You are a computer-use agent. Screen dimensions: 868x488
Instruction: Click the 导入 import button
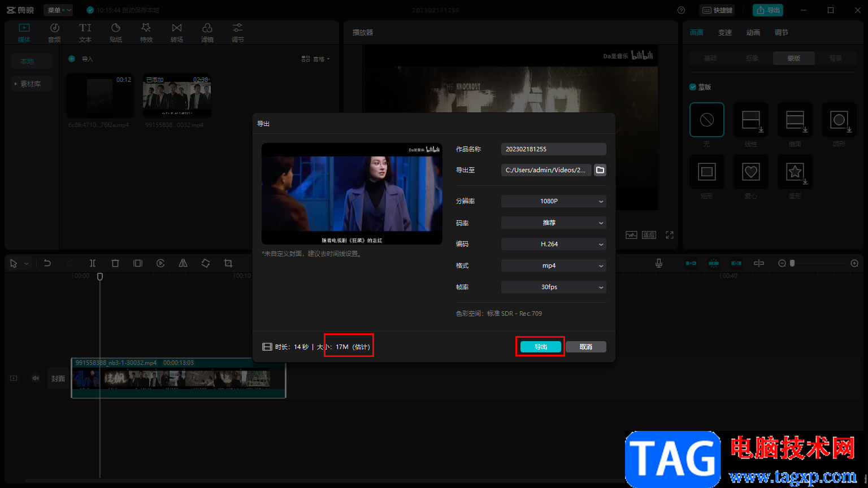point(81,59)
